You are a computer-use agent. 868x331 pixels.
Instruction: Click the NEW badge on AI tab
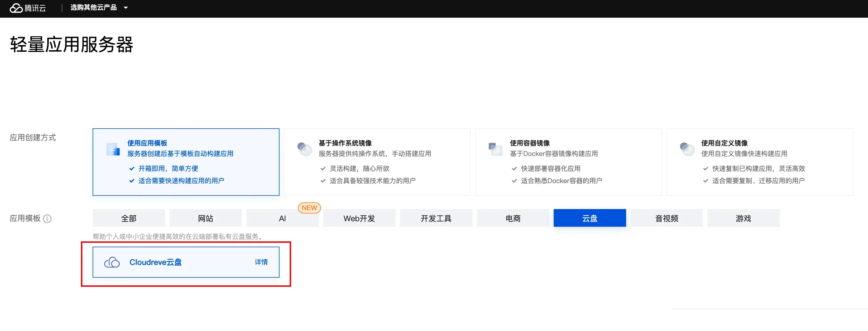point(309,208)
